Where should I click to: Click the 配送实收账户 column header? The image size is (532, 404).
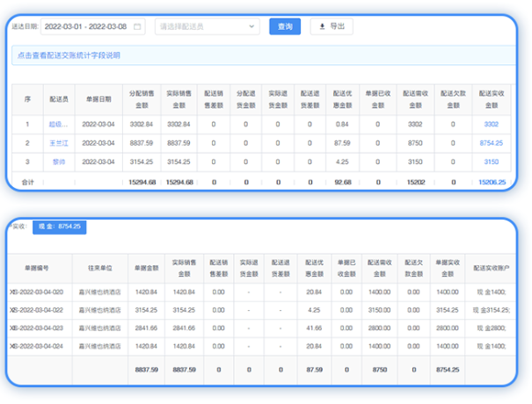(x=492, y=268)
